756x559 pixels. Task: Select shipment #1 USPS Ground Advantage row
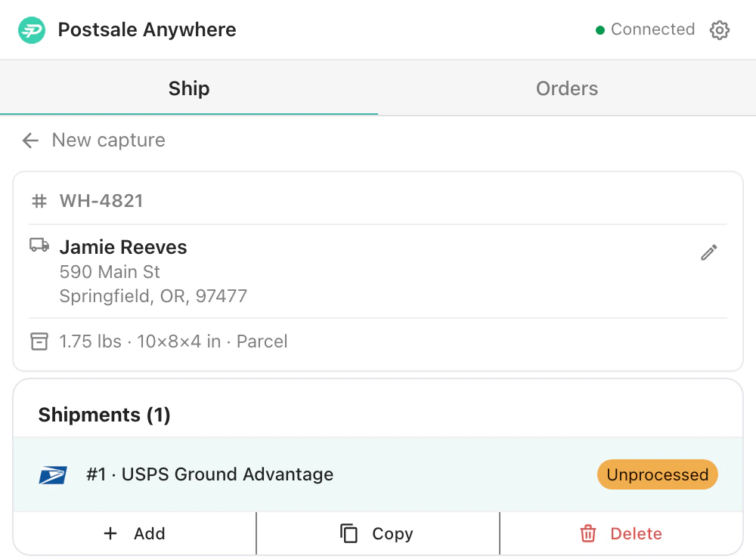(378, 474)
